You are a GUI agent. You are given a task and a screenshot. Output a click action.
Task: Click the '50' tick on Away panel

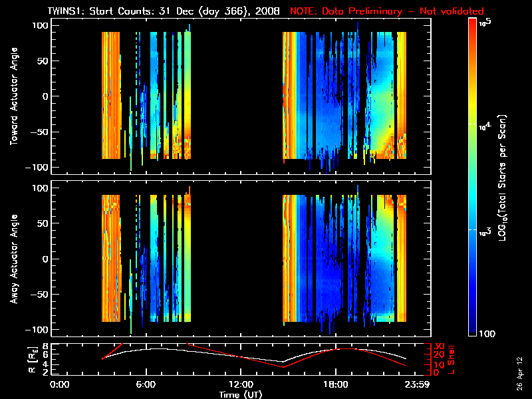click(x=43, y=223)
